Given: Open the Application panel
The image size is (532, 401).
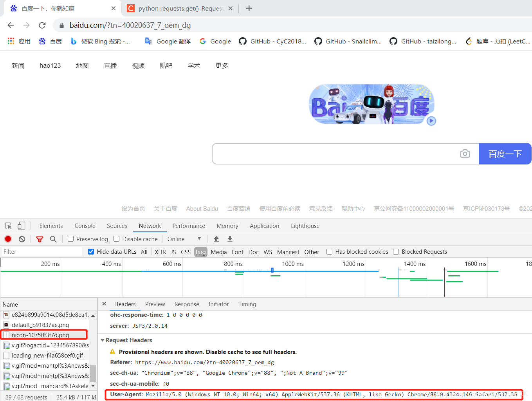Looking at the screenshot, I should 265,226.
